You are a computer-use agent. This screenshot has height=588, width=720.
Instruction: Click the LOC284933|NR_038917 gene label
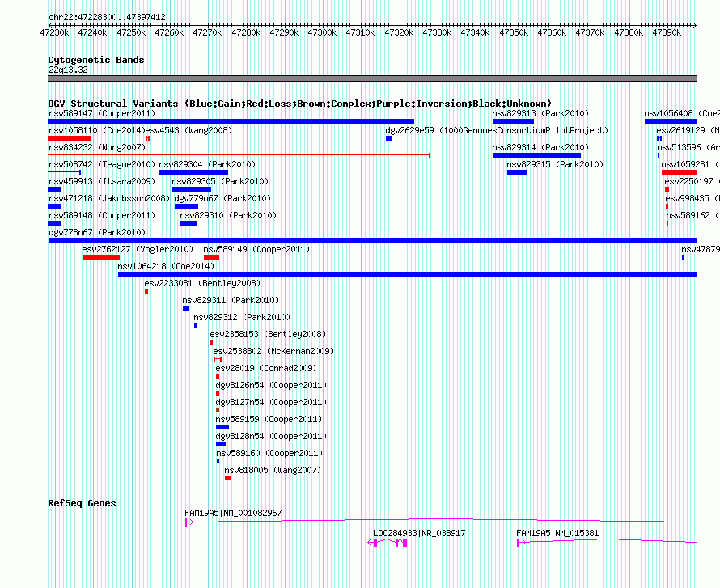(x=419, y=533)
